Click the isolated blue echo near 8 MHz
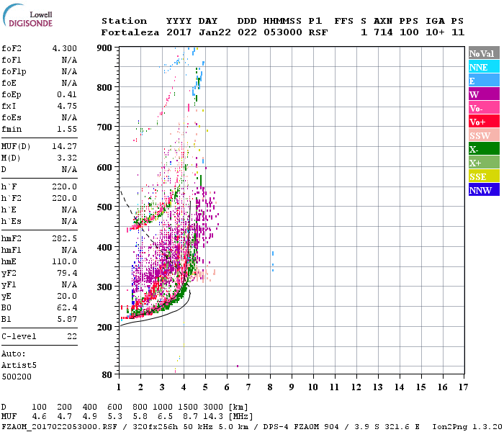Image resolution: width=504 pixels, height=432 pixels. pos(273,261)
